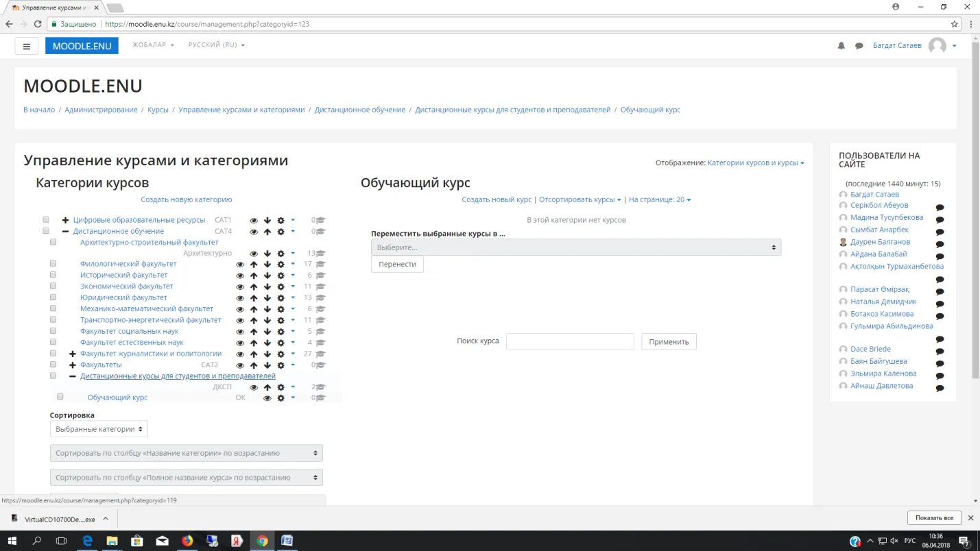
Task: Open Firefox from the taskbar
Action: coord(187,541)
